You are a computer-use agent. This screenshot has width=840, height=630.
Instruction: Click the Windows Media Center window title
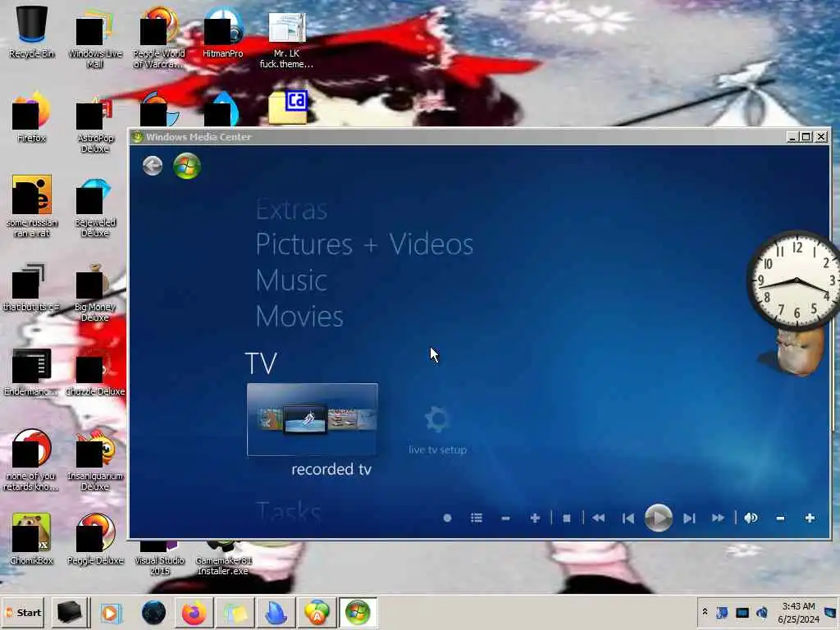coord(199,137)
